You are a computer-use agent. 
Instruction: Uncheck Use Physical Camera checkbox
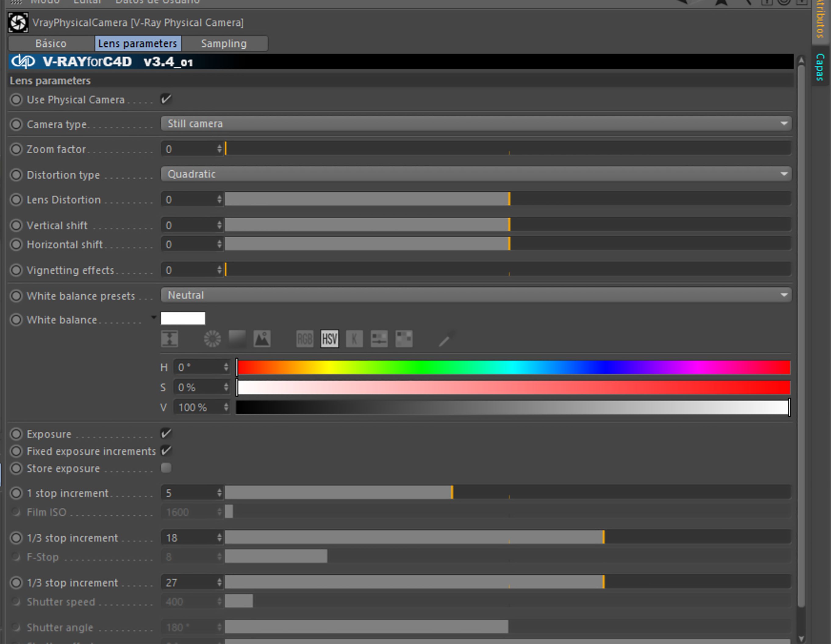point(166,99)
